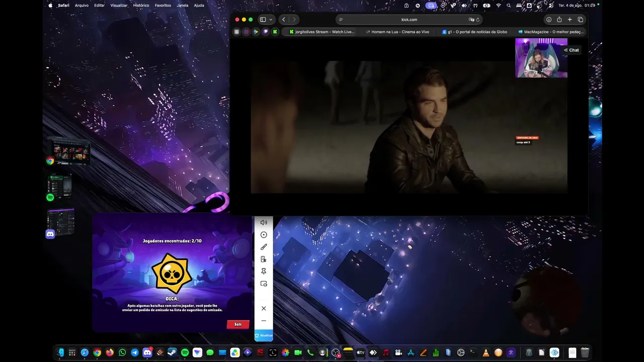Click the picture-in-picture icon in side toolbar
Image resolution: width=644 pixels, height=362 pixels.
point(264,284)
